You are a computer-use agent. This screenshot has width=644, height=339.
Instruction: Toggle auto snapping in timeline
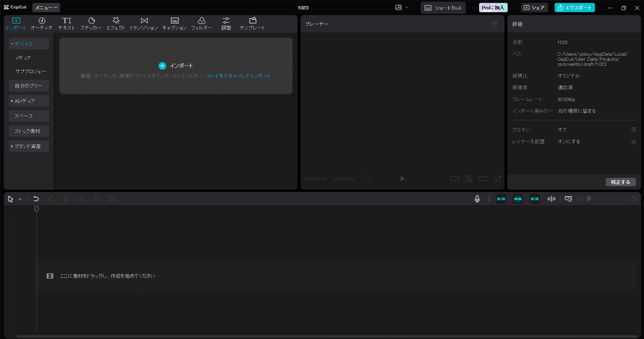point(518,199)
